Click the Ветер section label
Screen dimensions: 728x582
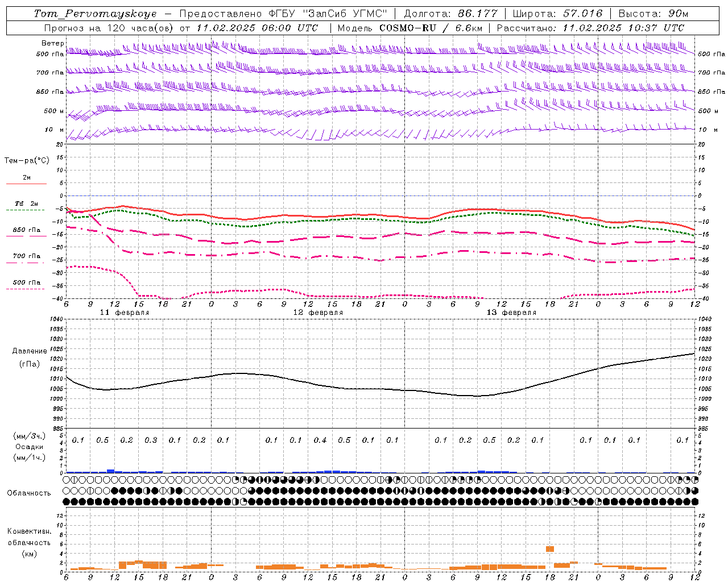point(53,43)
